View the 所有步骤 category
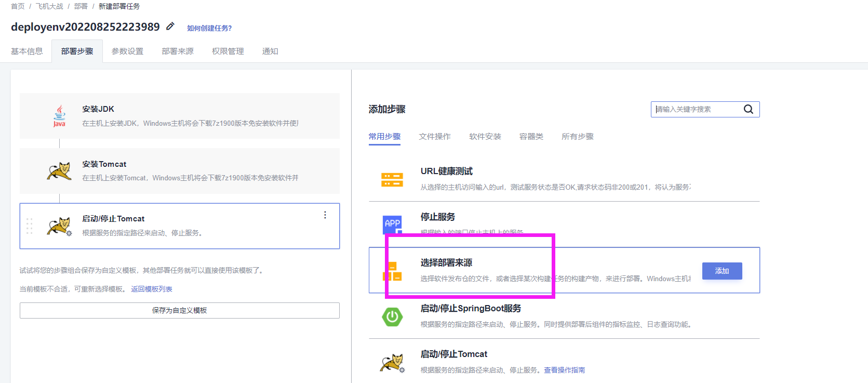 point(578,137)
